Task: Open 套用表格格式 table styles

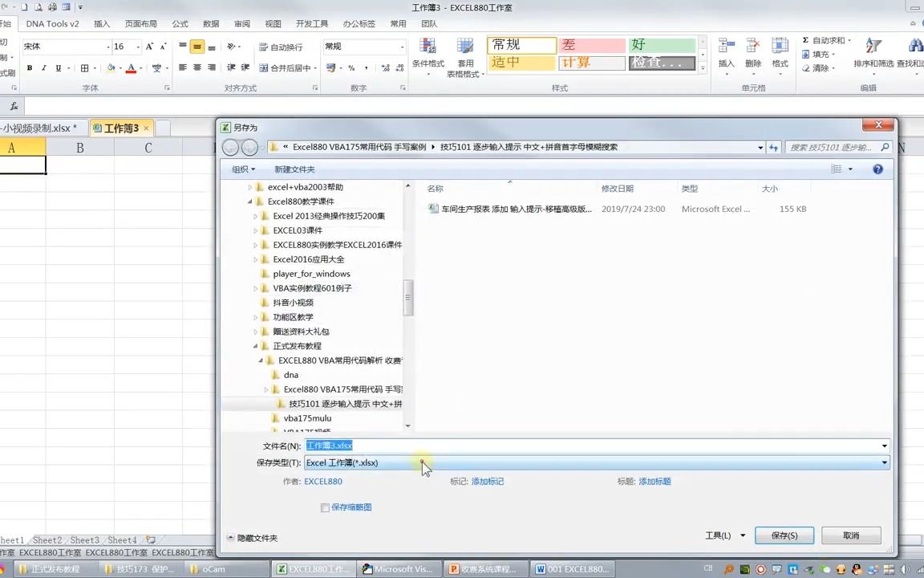Action: (465, 58)
